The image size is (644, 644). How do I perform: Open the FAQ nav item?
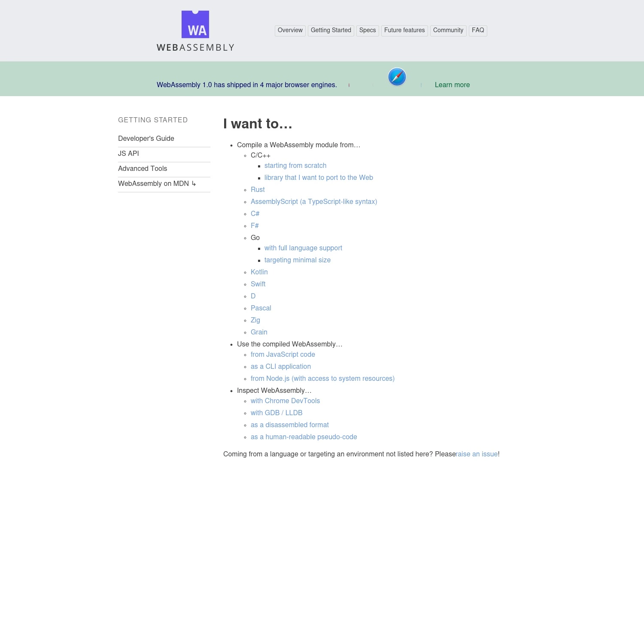click(478, 30)
